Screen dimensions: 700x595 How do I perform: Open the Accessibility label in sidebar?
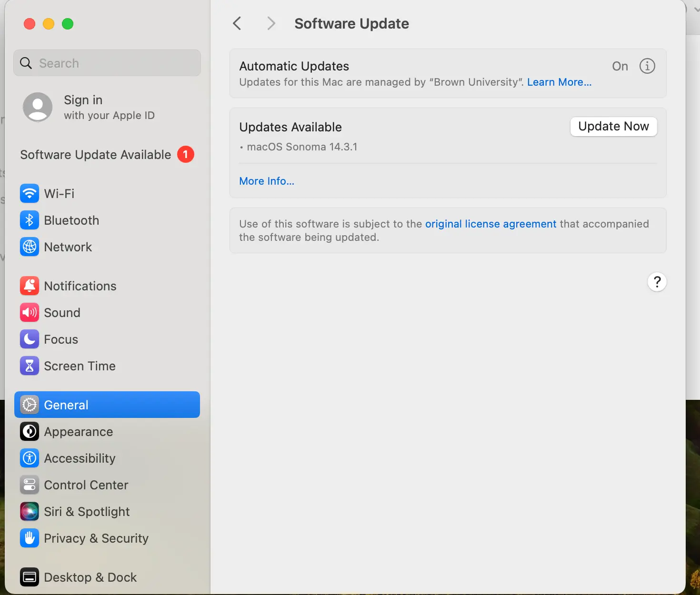[x=80, y=458]
